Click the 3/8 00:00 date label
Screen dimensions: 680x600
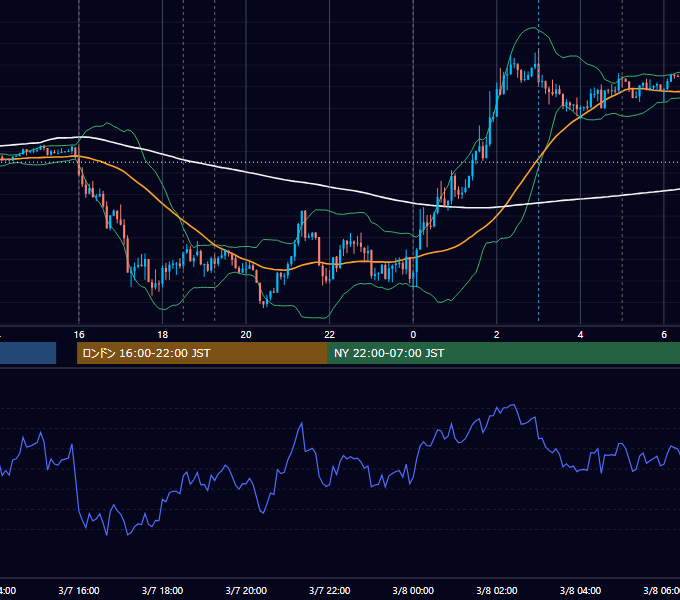tap(413, 591)
